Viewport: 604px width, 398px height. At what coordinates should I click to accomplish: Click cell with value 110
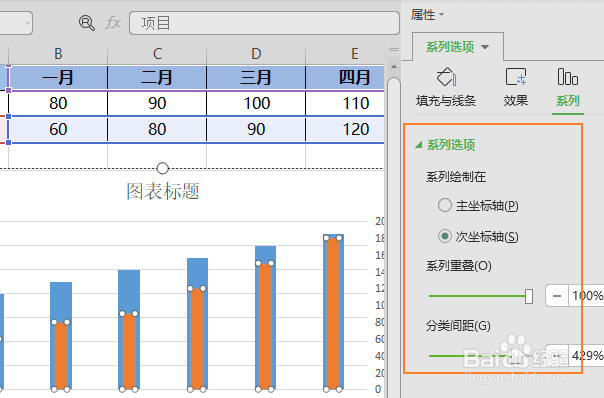[x=345, y=103]
